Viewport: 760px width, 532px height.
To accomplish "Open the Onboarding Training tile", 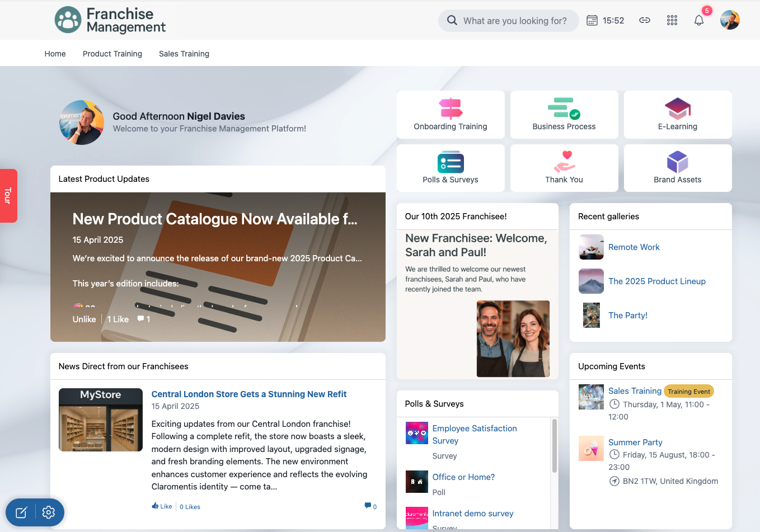I will [451, 115].
